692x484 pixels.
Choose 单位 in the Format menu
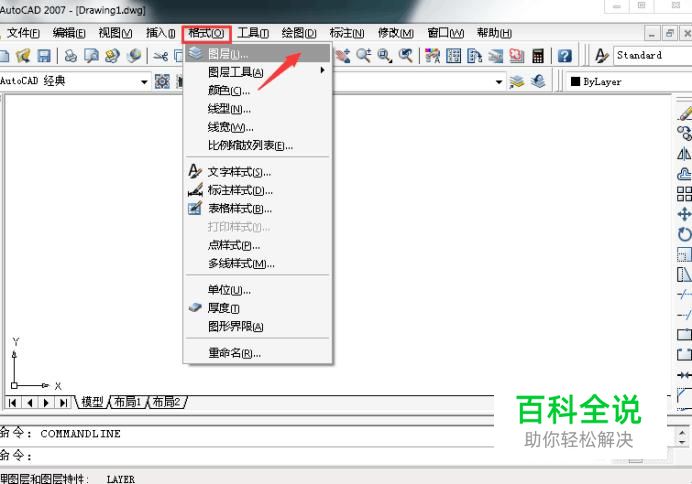coord(257,290)
